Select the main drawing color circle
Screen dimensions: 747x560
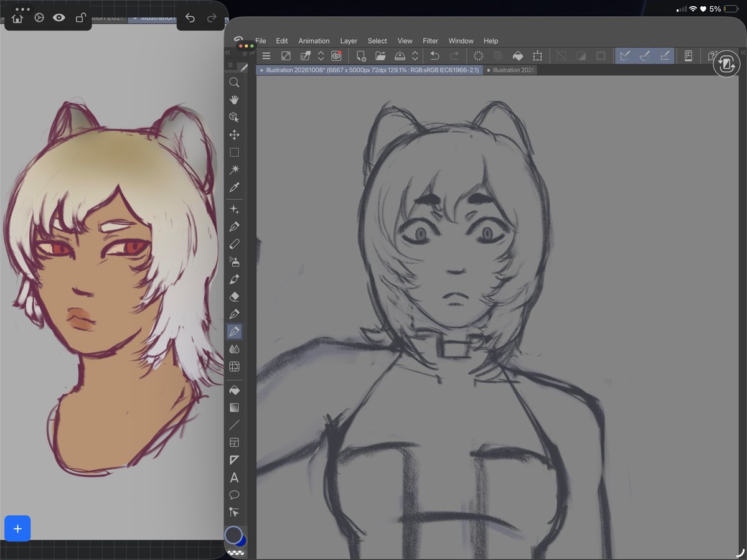pyautogui.click(x=233, y=535)
